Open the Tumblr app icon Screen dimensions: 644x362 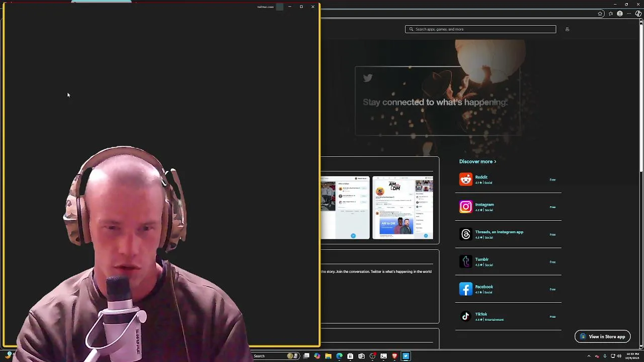pyautogui.click(x=466, y=261)
